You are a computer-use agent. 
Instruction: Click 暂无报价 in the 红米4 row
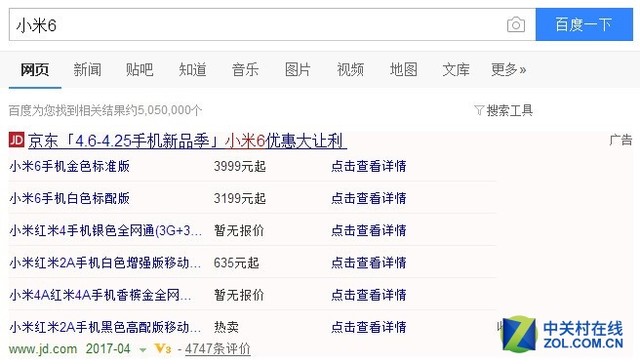[x=239, y=231]
